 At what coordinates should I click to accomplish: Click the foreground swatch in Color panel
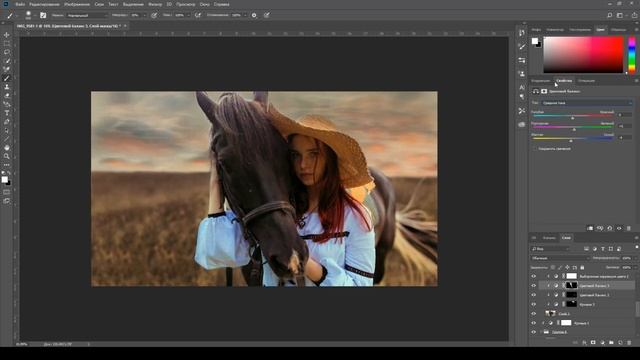coord(535,41)
